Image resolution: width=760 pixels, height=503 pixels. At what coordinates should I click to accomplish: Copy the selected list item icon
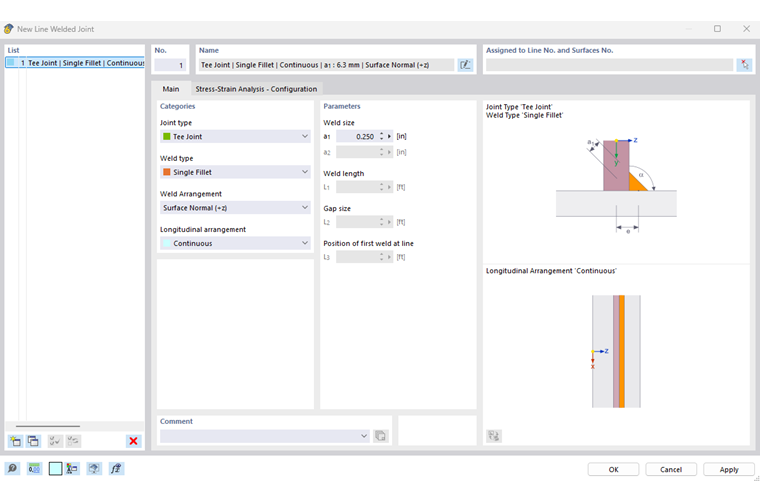click(33, 441)
